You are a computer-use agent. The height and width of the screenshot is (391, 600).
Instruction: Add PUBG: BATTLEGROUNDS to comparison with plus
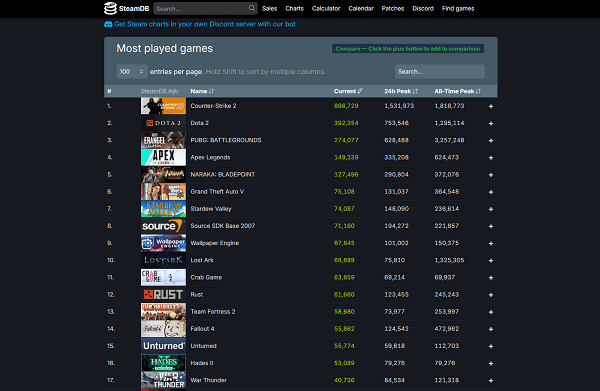491,140
